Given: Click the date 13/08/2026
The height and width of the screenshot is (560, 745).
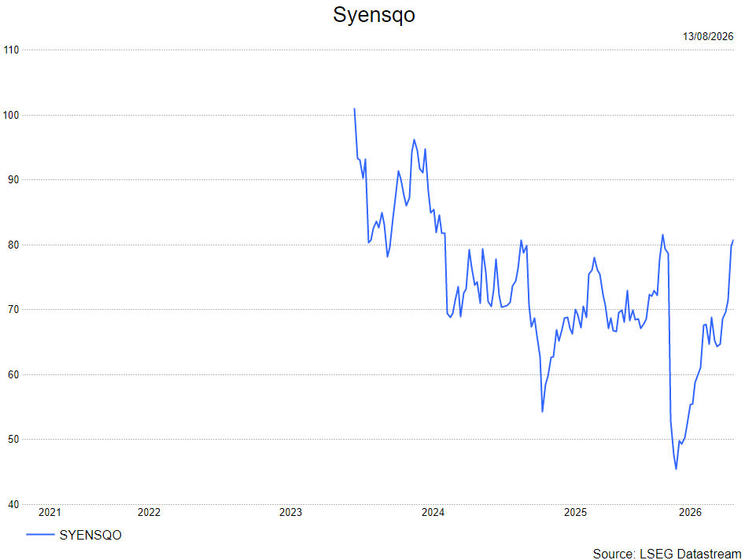Looking at the screenshot, I should point(708,37).
